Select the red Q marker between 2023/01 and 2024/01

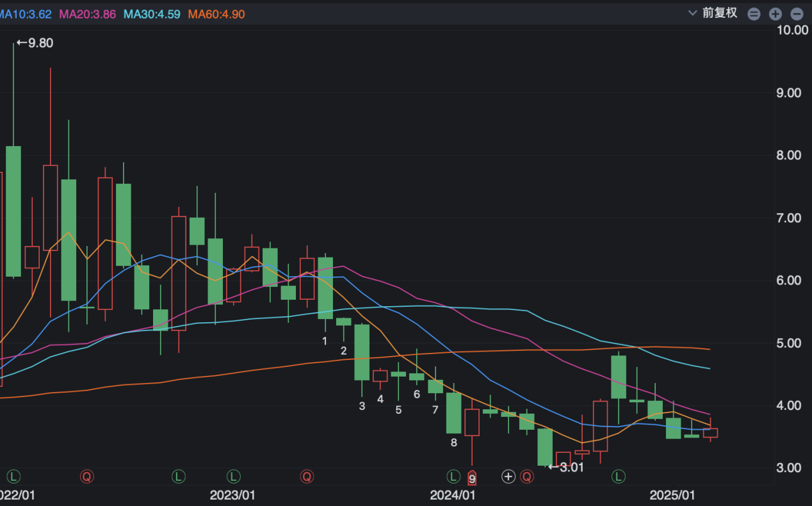tap(307, 476)
